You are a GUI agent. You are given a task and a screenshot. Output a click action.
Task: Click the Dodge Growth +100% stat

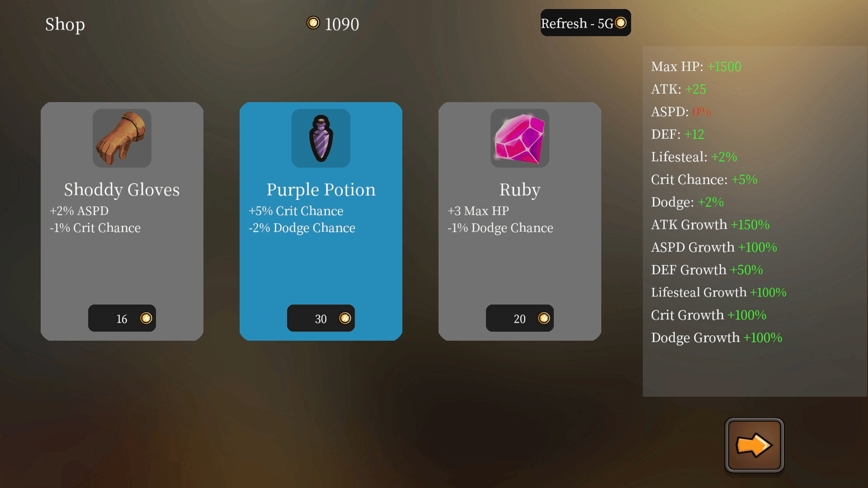(716, 338)
